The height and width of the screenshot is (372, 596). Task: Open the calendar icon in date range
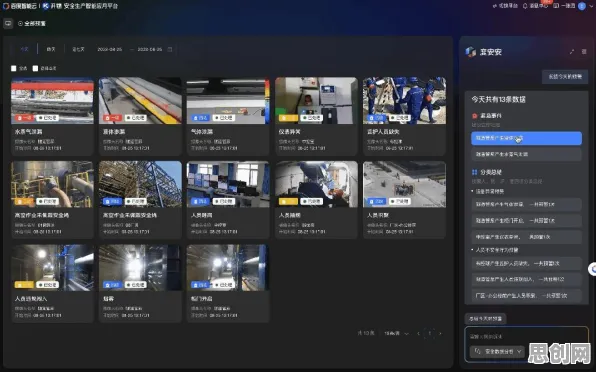(170, 49)
